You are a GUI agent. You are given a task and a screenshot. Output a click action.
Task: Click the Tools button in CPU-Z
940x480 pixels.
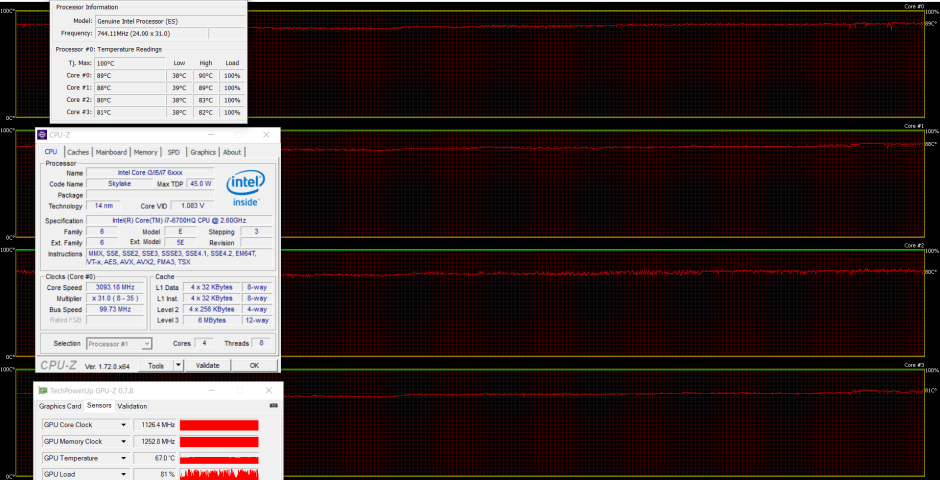pos(156,365)
